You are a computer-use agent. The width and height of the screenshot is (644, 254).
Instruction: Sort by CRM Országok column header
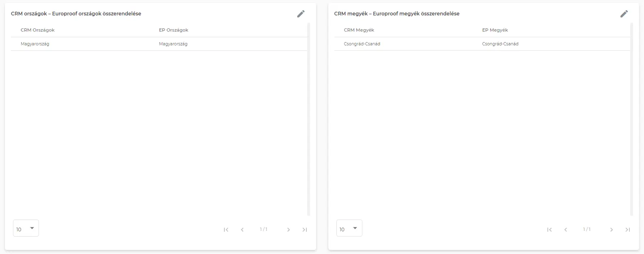38,30
